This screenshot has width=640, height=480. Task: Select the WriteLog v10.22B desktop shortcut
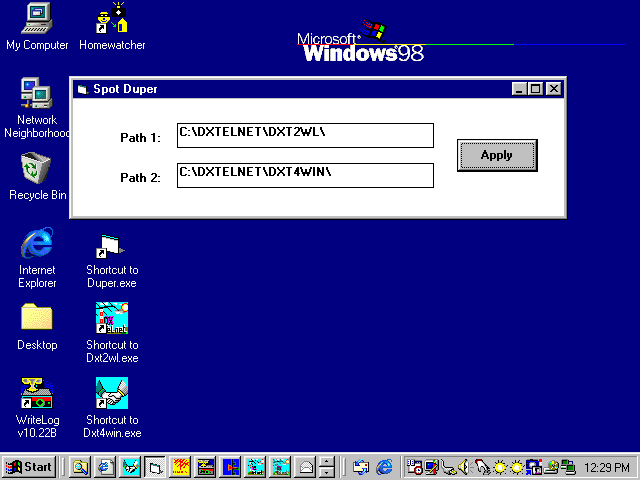[x=37, y=407]
